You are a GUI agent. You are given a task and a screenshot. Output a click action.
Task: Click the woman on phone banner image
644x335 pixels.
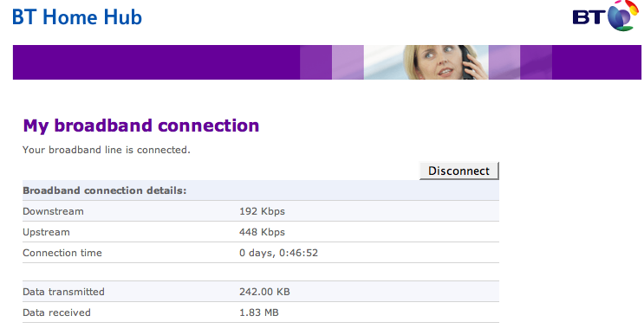click(426, 62)
